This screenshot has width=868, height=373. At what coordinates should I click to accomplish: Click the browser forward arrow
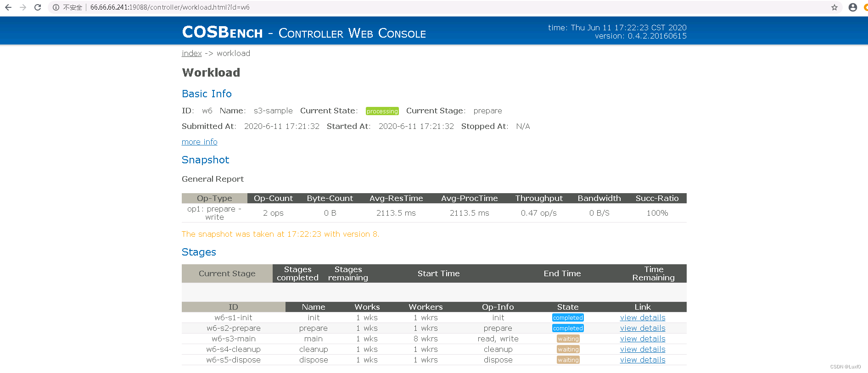pyautogui.click(x=23, y=7)
